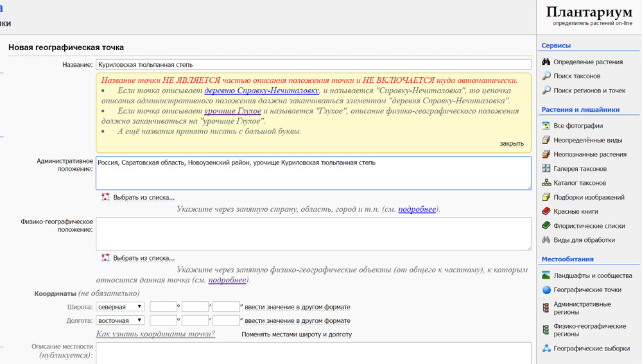This screenshot has height=364, width=642.
Task: Open Выбрать из списка under Административное положение
Action: point(143,198)
